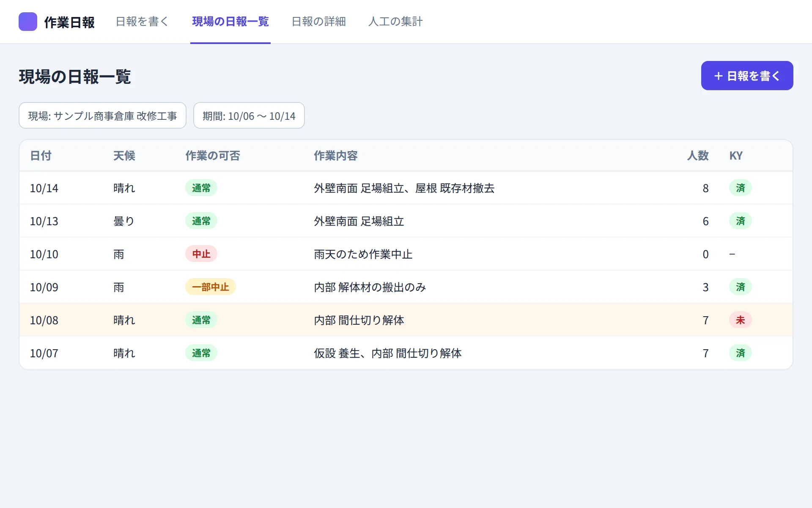
Task: Select the 10/14 date cell
Action: tap(44, 188)
